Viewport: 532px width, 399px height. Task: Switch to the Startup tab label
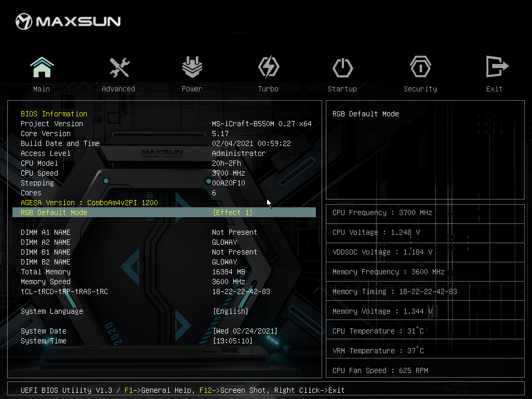(x=342, y=89)
